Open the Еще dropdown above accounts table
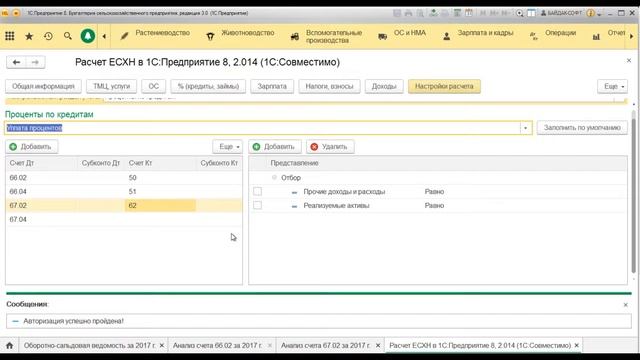This screenshot has height=360, width=640. pyautogui.click(x=227, y=147)
